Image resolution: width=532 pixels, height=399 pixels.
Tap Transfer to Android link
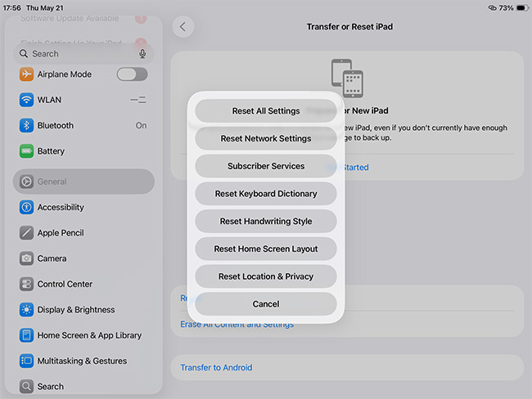216,367
